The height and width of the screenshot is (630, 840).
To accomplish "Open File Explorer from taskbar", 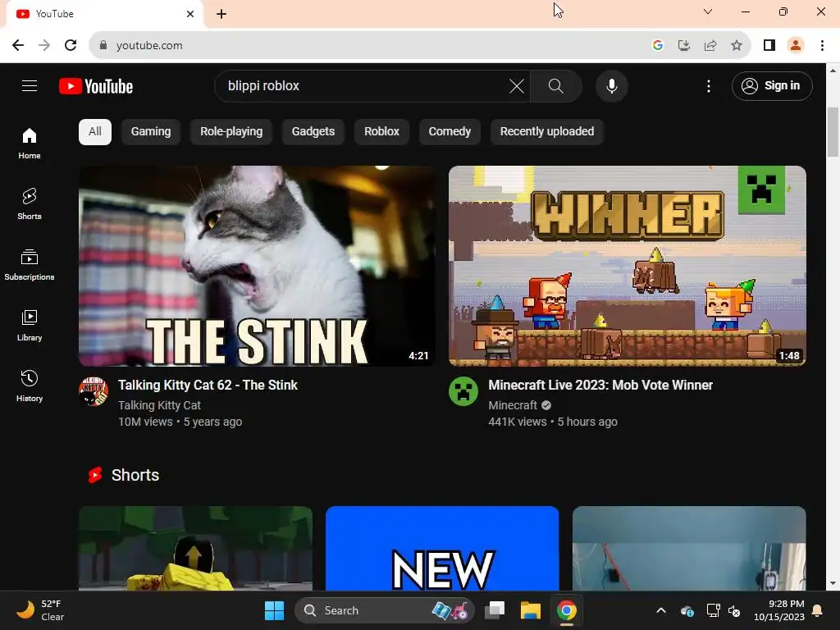I will [531, 610].
